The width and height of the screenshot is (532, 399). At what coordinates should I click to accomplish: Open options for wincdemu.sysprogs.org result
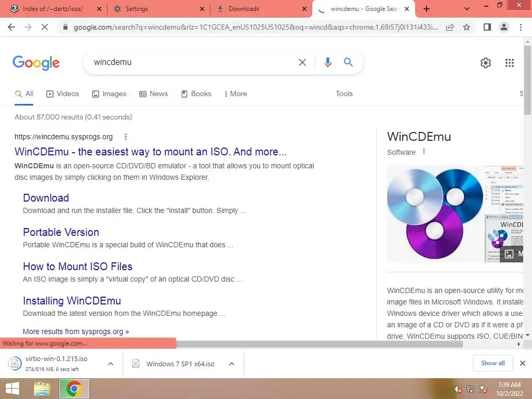pyautogui.click(x=126, y=137)
